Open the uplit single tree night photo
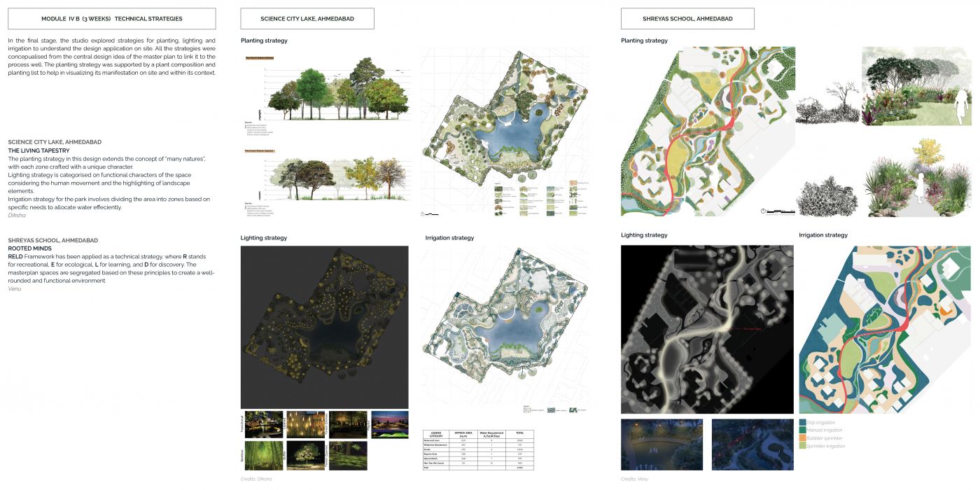Screen dimensions: 980x490 pos(306,455)
